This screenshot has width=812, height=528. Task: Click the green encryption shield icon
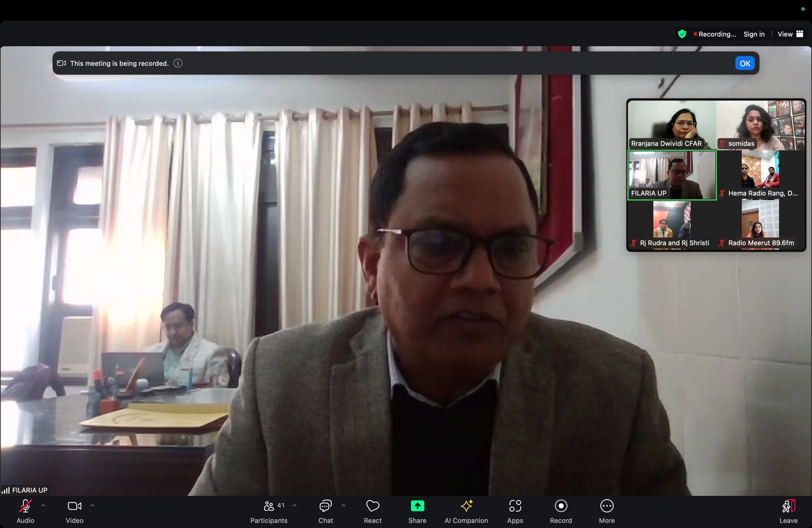682,34
